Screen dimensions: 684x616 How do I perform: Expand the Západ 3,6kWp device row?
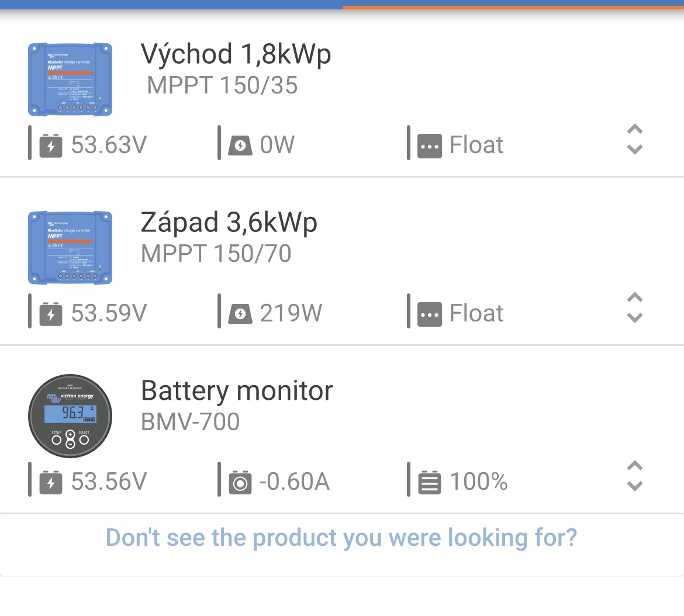click(634, 307)
